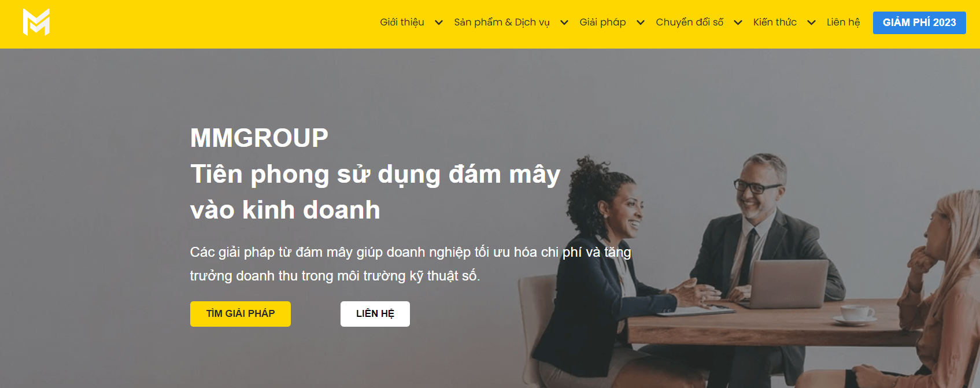Expand the Giới thiệu dropdown arrow

click(439, 23)
